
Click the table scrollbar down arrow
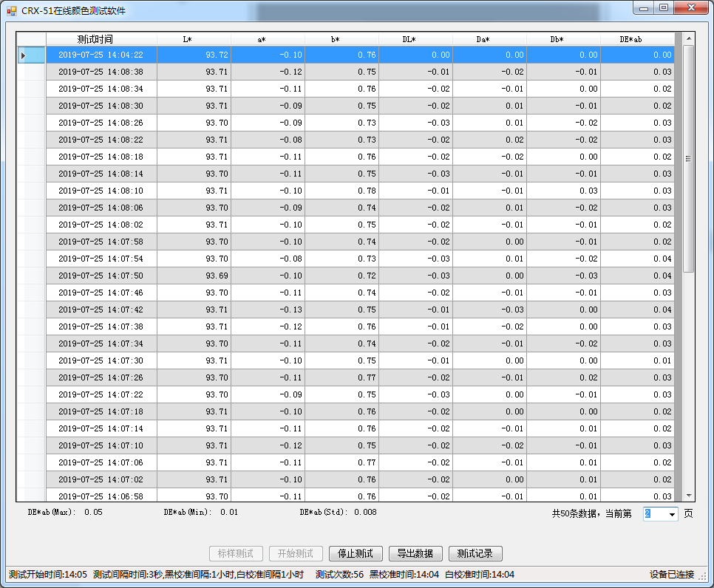coord(688,496)
